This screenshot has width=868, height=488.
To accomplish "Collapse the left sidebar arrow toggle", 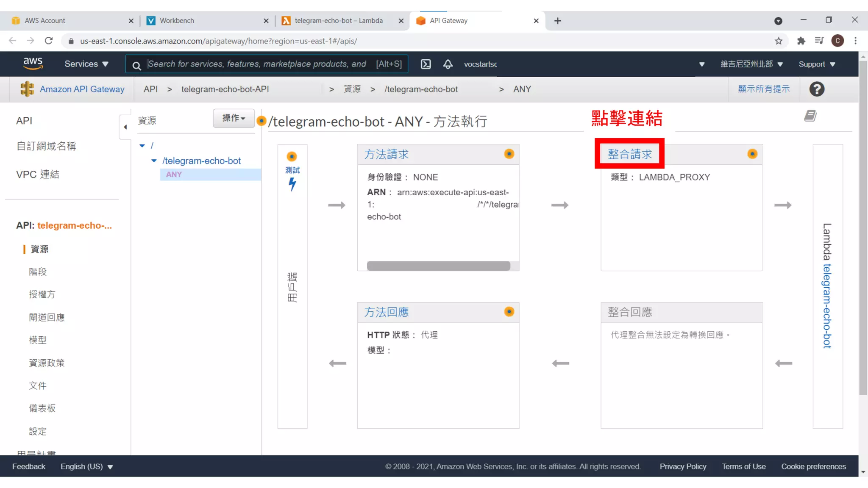I will click(x=125, y=127).
